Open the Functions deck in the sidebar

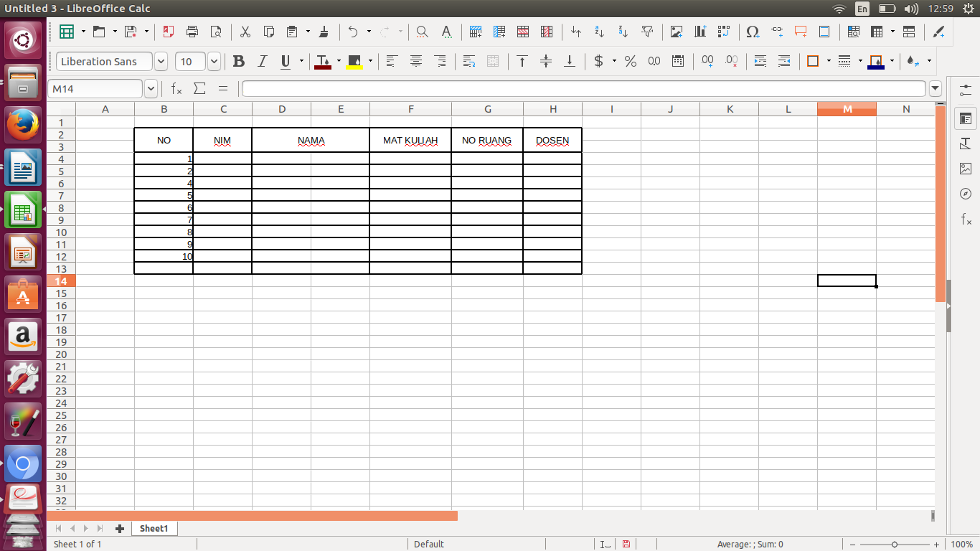tap(966, 220)
